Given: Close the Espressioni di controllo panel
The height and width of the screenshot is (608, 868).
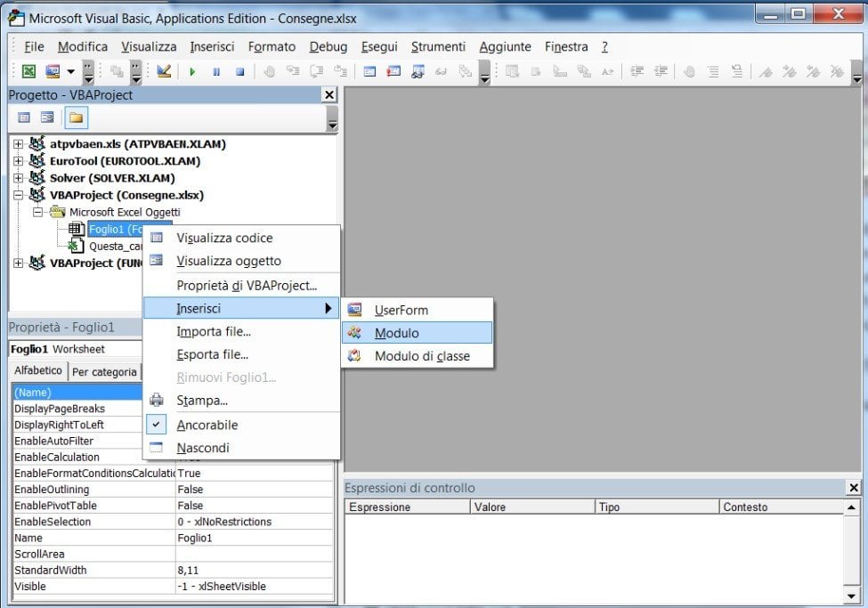Looking at the screenshot, I should coord(854,487).
